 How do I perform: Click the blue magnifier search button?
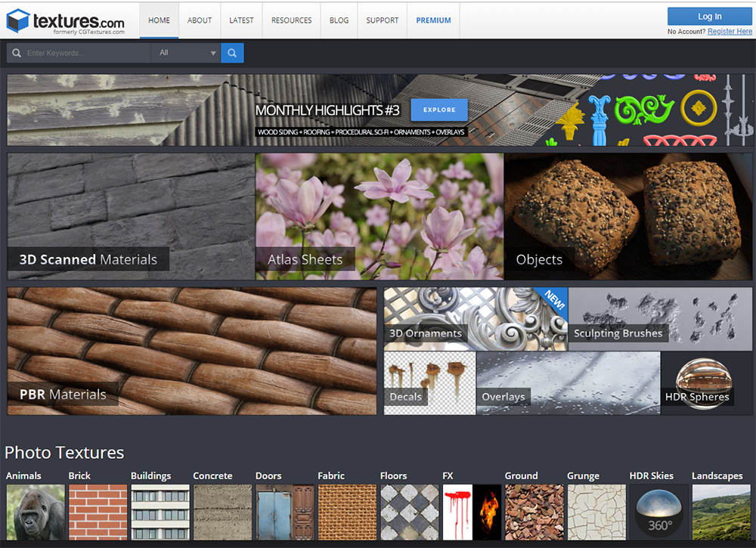click(232, 53)
